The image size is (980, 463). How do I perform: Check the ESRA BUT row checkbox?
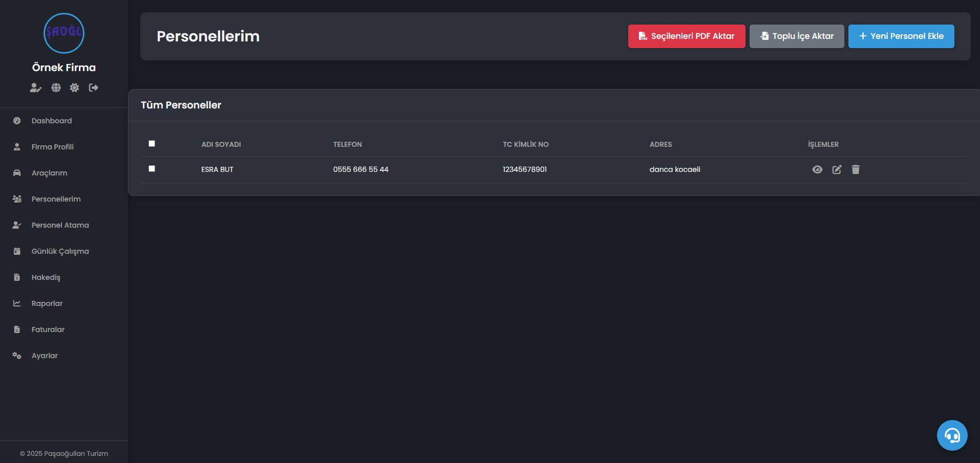pos(152,169)
